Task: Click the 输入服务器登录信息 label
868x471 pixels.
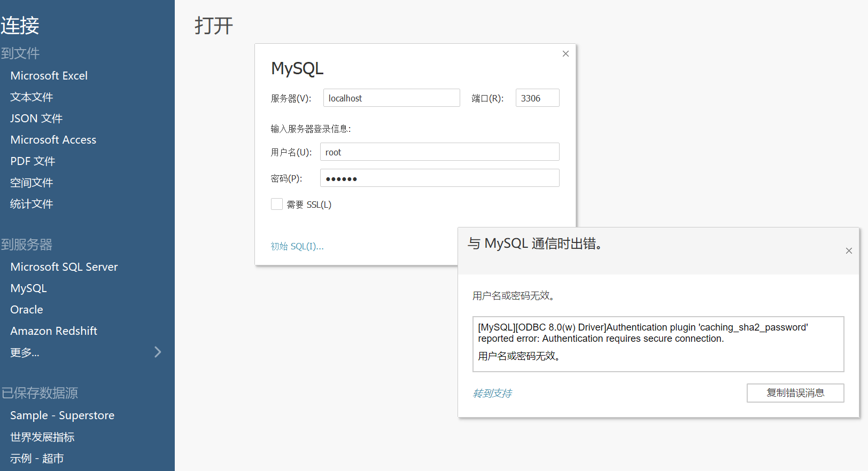Action: click(x=311, y=129)
